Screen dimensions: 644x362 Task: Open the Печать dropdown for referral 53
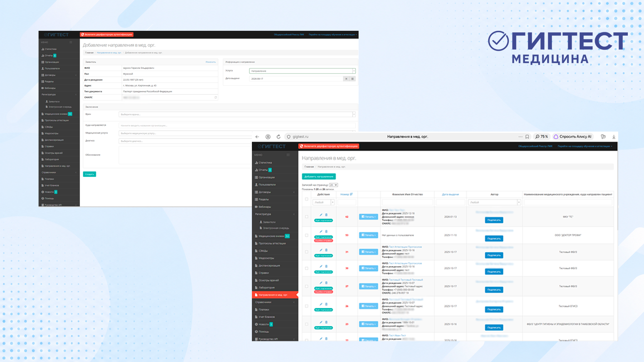click(369, 235)
